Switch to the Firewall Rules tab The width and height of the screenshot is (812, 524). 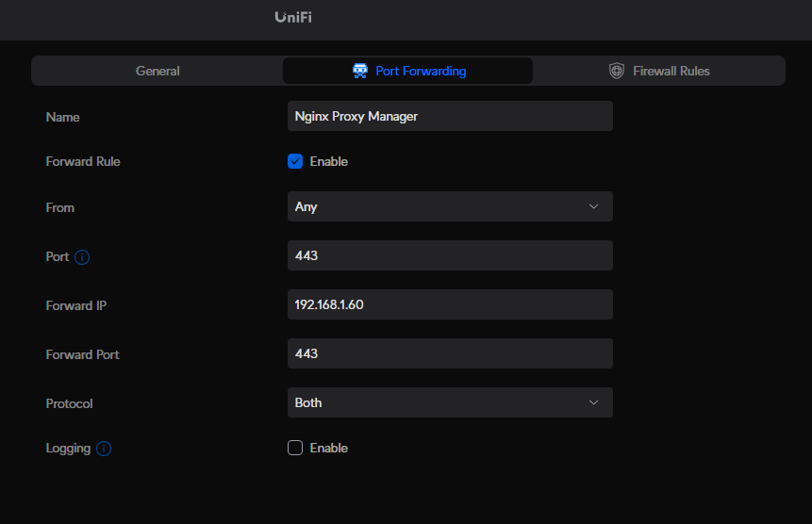658,71
